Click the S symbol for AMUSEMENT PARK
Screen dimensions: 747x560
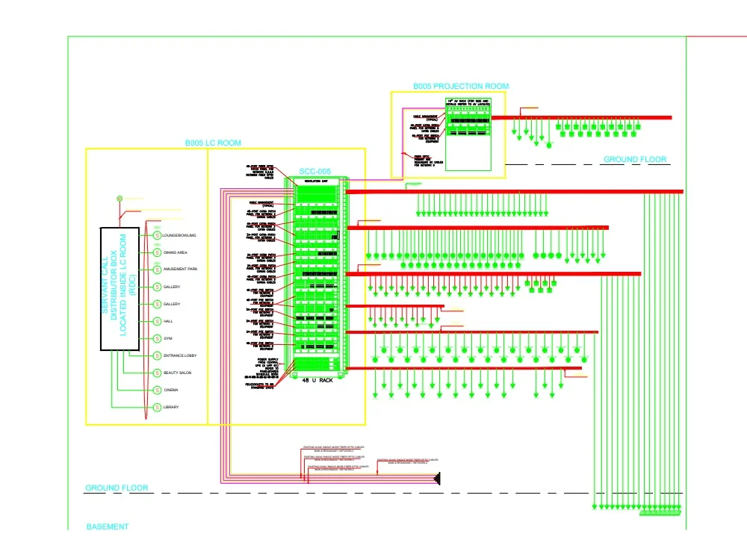coord(157,269)
